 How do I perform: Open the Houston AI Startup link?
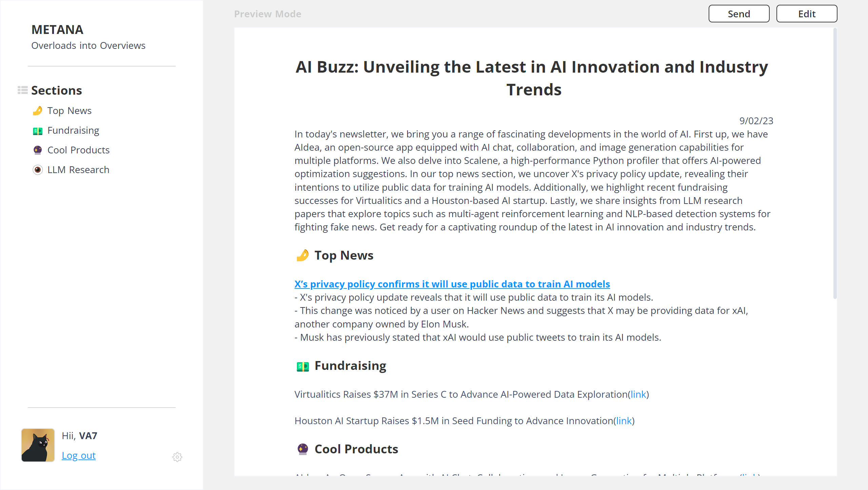(624, 421)
